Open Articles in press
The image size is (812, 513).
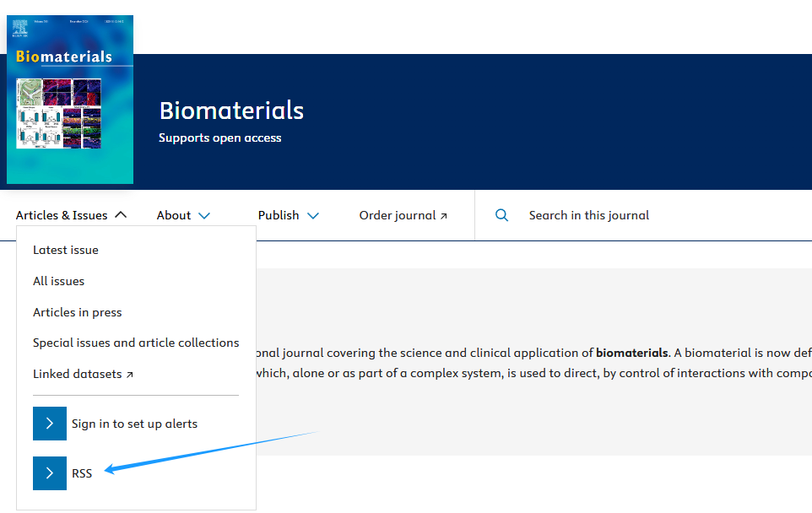(x=78, y=312)
